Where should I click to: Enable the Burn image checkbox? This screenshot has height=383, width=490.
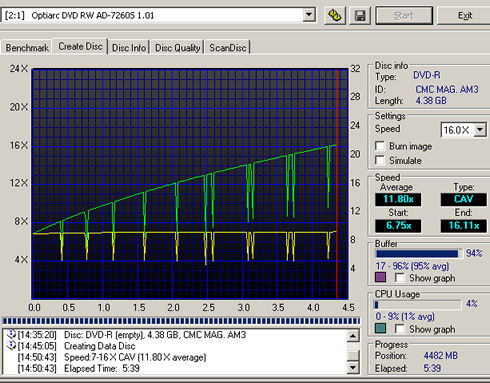pyautogui.click(x=380, y=146)
